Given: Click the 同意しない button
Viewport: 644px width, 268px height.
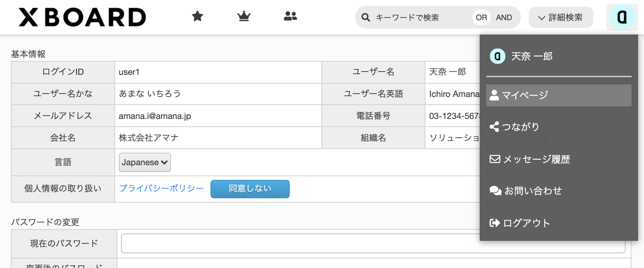Looking at the screenshot, I should pos(250,189).
